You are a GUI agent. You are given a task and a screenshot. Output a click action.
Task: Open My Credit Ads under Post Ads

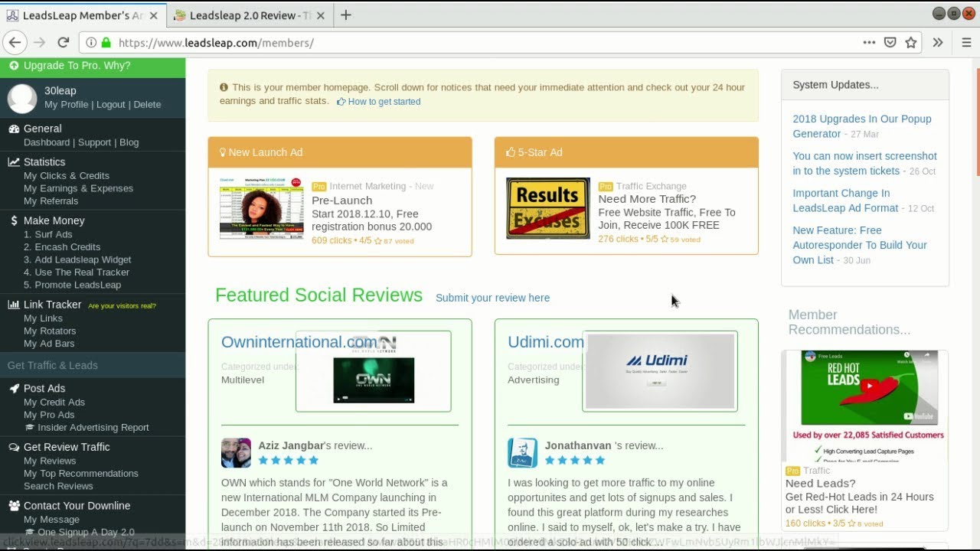54,403
